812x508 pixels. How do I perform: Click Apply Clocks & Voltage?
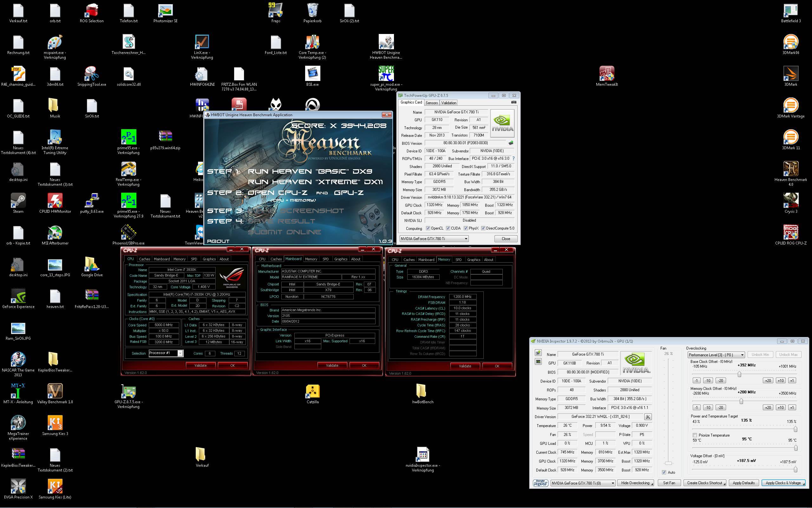783,483
